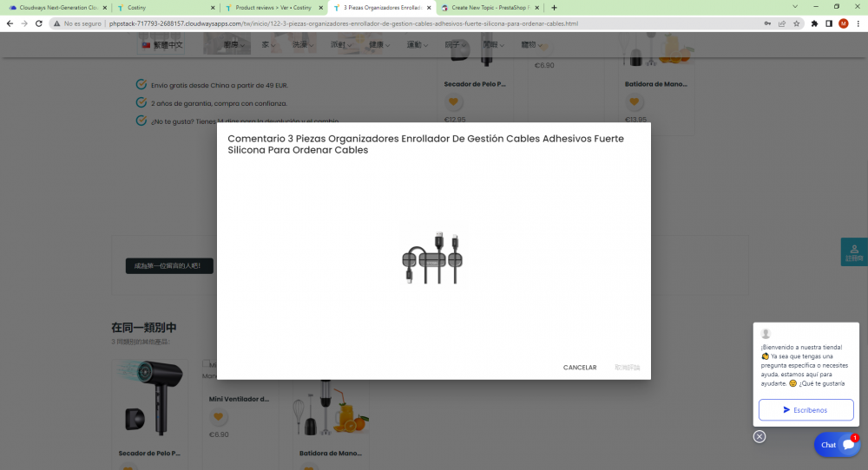
Task: Open the register side tab icon
Action: click(x=854, y=252)
